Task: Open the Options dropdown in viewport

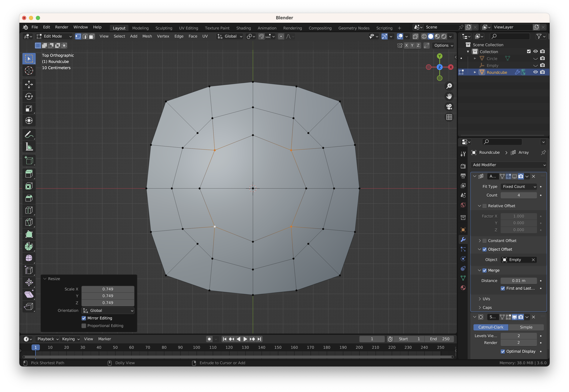Action: [443, 46]
